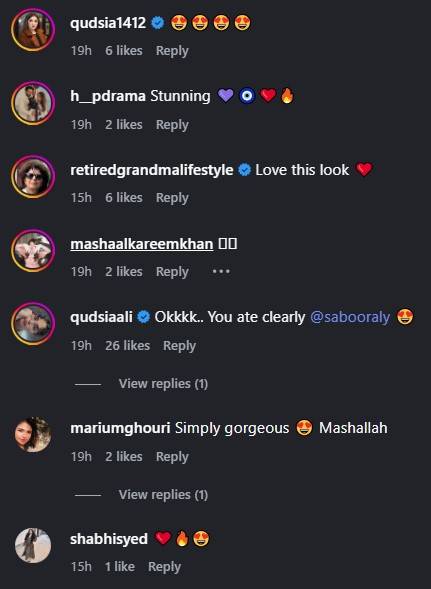Open the @sabooraly mention link
Screen dimensions: 431x589
tap(350, 317)
